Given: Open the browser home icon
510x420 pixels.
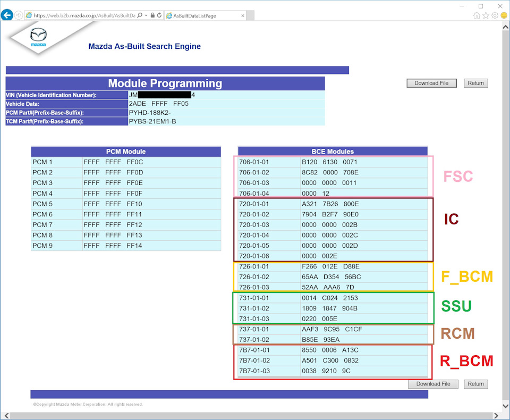Looking at the screenshot, I should (477, 15).
